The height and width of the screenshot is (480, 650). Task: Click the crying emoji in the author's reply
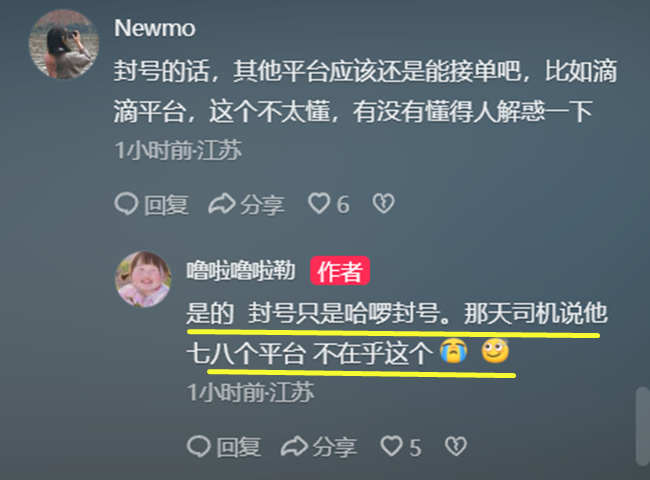click(x=454, y=351)
